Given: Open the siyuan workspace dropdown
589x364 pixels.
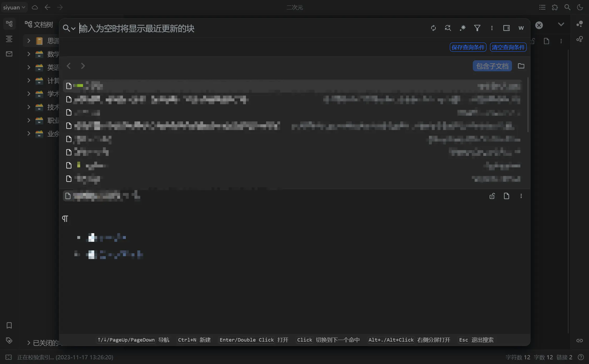Looking at the screenshot, I should pyautogui.click(x=14, y=7).
